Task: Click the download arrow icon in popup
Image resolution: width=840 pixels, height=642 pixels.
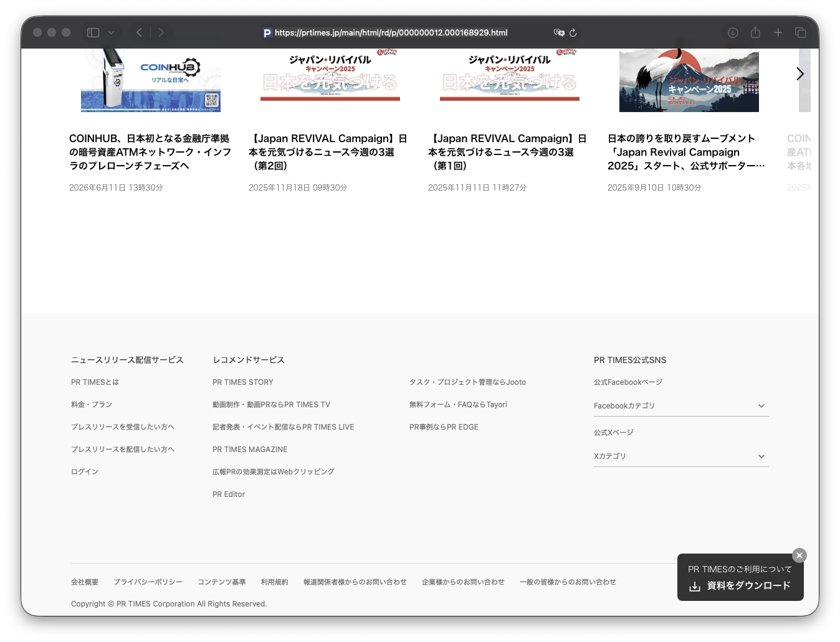Action: click(695, 587)
